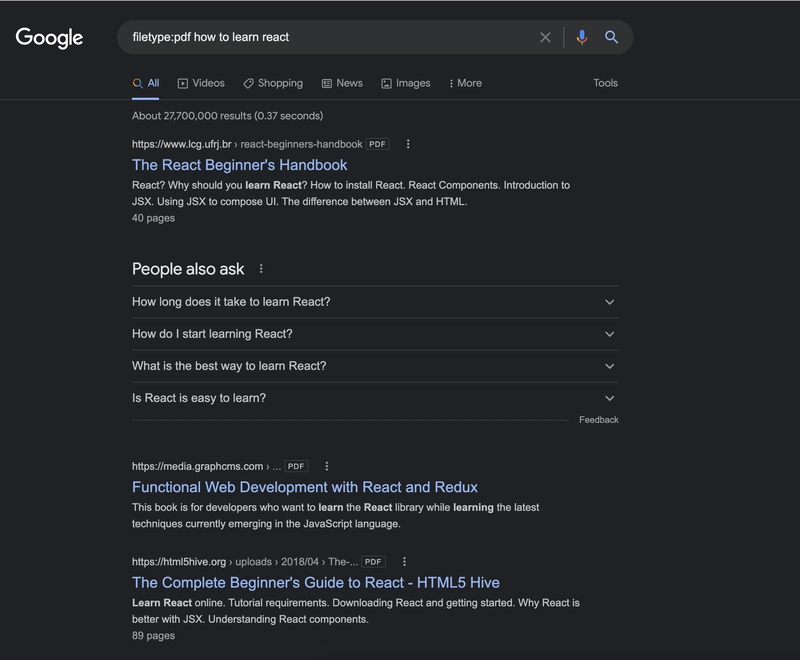
Task: Click the Feedback link under People also ask
Action: (x=598, y=420)
